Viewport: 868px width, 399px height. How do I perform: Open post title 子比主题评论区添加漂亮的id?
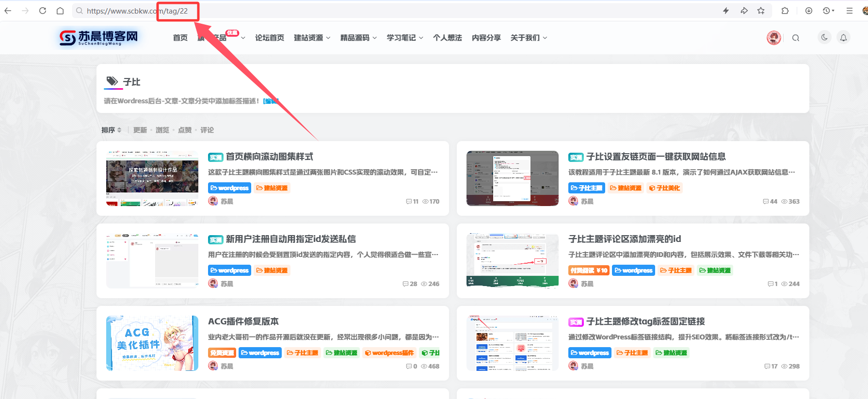tap(625, 239)
